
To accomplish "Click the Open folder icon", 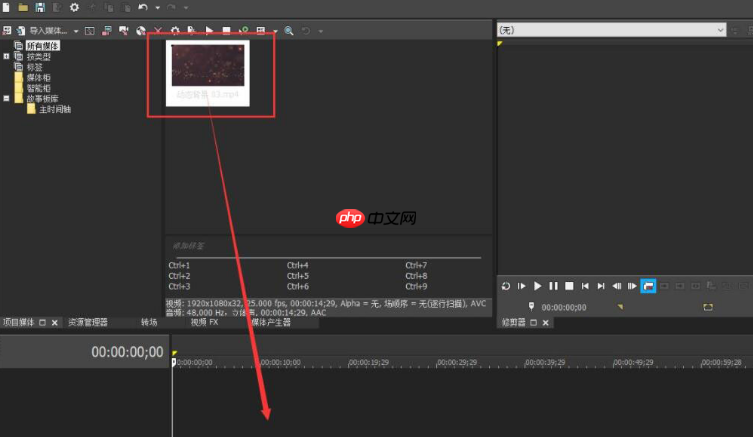I will pyautogui.click(x=23, y=7).
